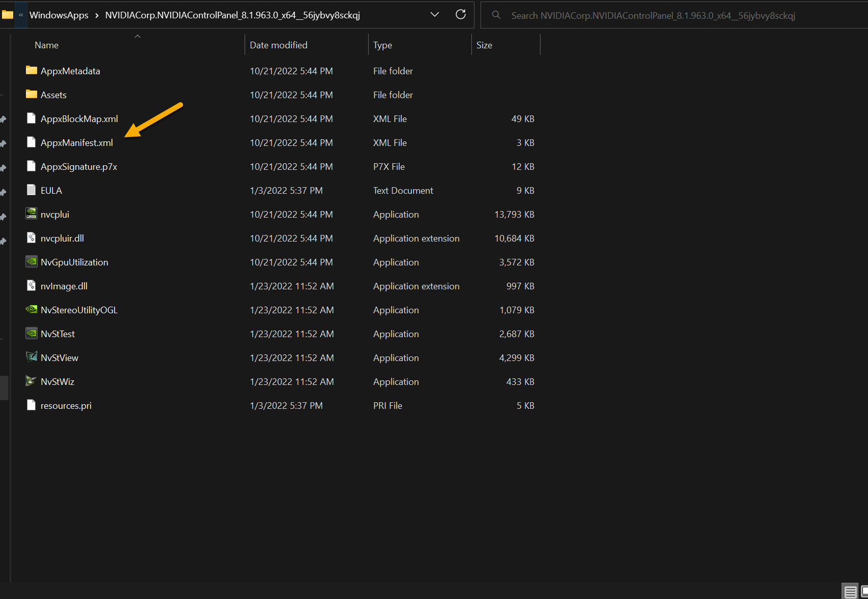Click the 49 KB size value
The height and width of the screenshot is (599, 868).
pos(523,119)
